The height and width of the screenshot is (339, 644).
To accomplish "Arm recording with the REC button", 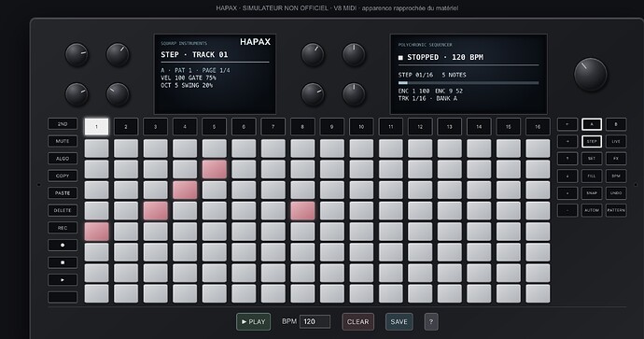I will pyautogui.click(x=63, y=228).
